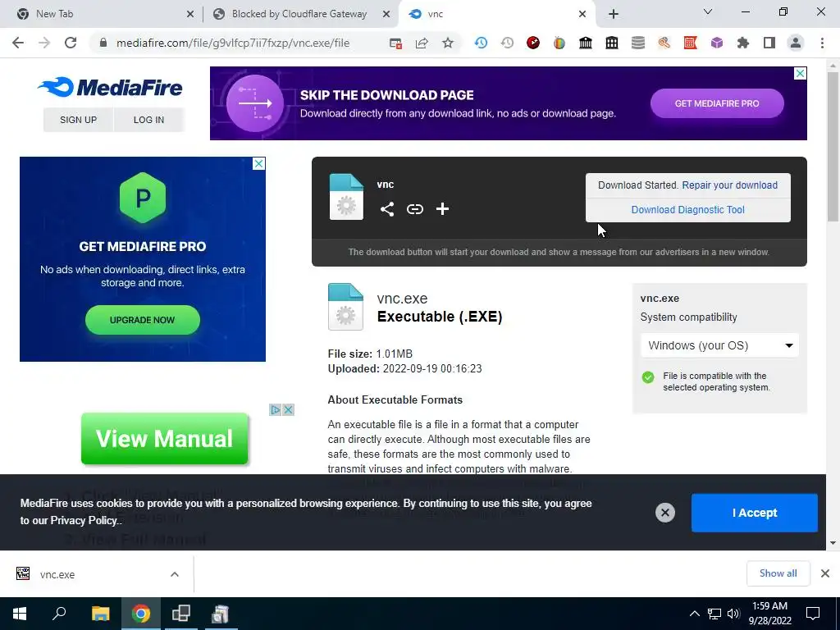The width and height of the screenshot is (840, 630).
Task: Click the Chrome taskbar icon
Action: (141, 614)
